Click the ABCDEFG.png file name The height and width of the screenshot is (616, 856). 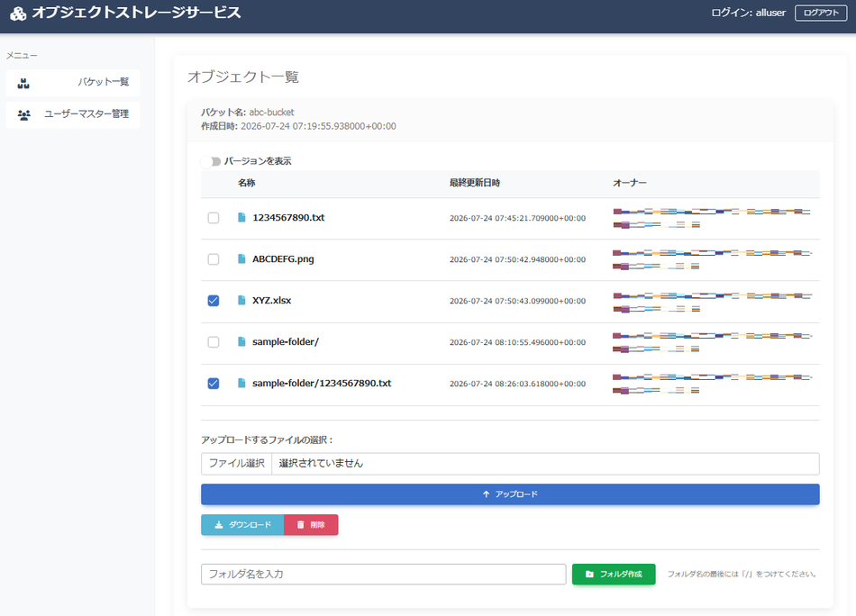point(283,259)
